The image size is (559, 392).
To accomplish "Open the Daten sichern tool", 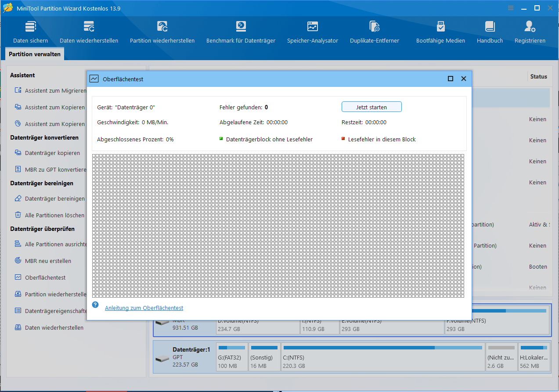I will click(30, 32).
